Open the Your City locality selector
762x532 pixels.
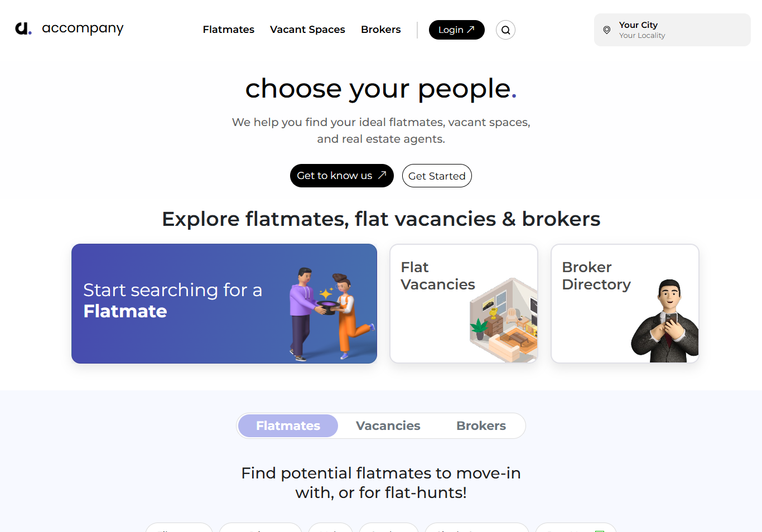(672, 30)
